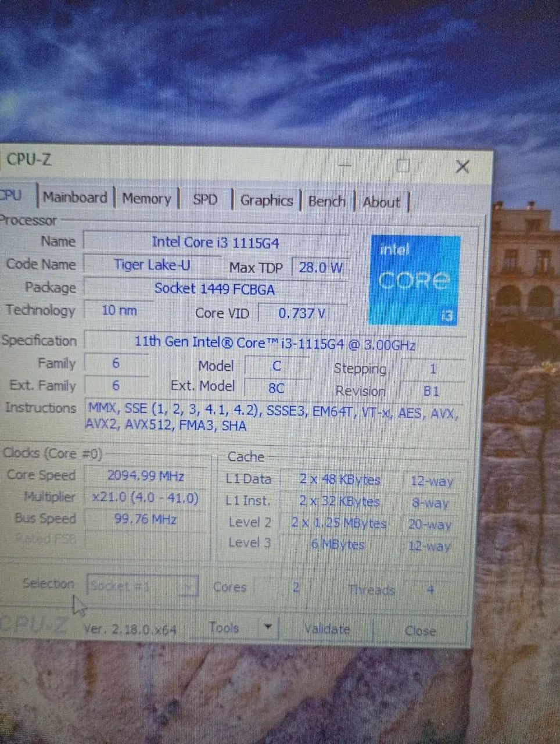Click the Code Name value Tiger Lake-U
Screen dimensions: 560x744
click(x=152, y=265)
